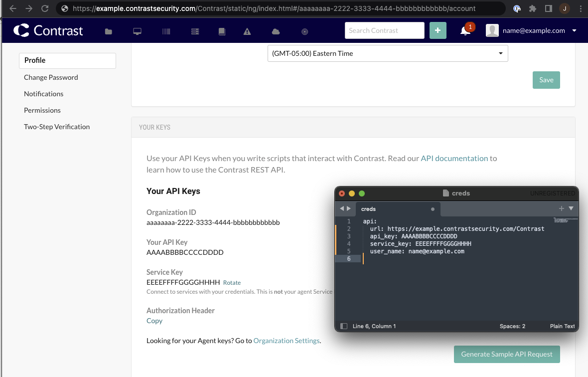
Task: Open the password manager key extension icon
Action: (x=517, y=8)
